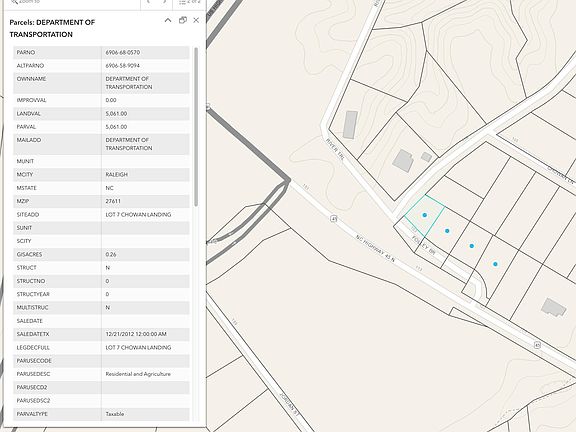Screen dimensions: 576x432
Task: Open the 2 of 2 feature list
Action: [190, 2]
